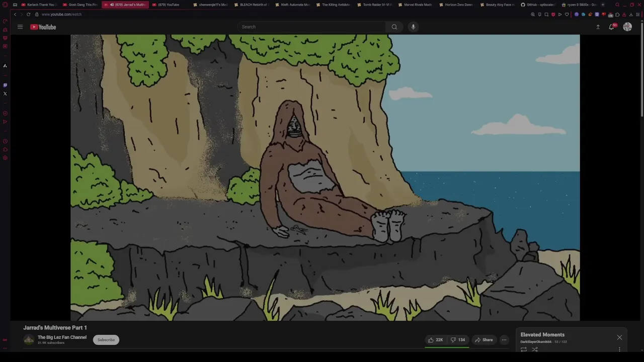644x362 pixels.
Task: Switch to Beauty Aloy Face tab
Action: point(498,5)
